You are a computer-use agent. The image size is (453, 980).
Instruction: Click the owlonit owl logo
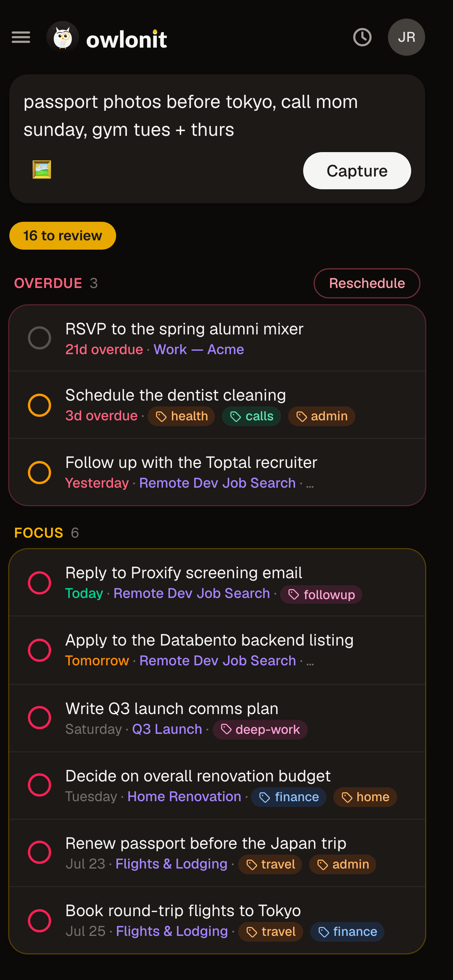[x=63, y=37]
